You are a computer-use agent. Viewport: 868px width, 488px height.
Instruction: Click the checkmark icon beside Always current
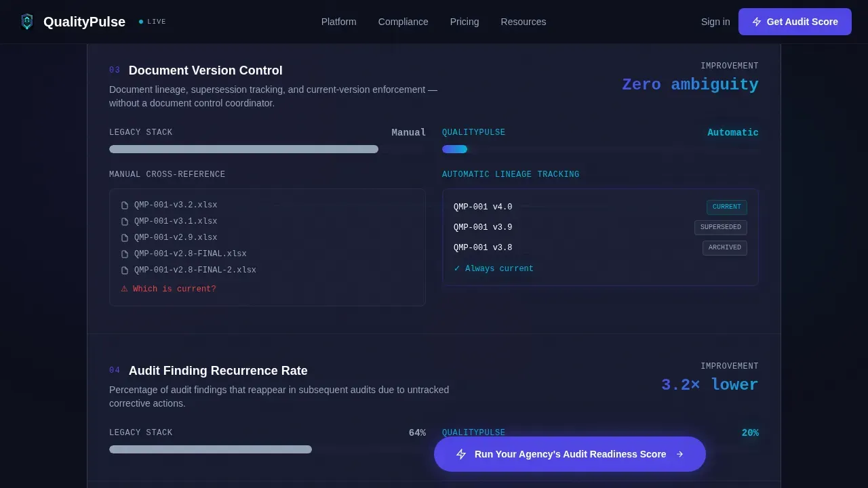[x=457, y=268]
